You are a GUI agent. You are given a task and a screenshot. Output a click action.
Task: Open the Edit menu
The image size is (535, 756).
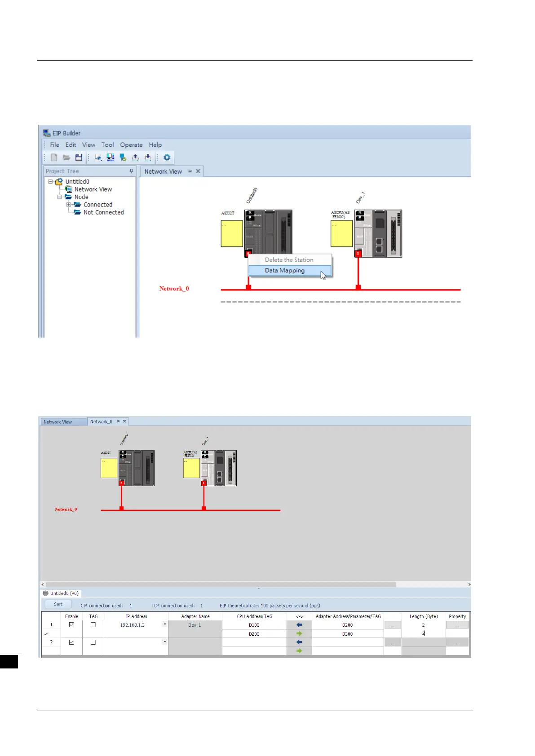(71, 145)
